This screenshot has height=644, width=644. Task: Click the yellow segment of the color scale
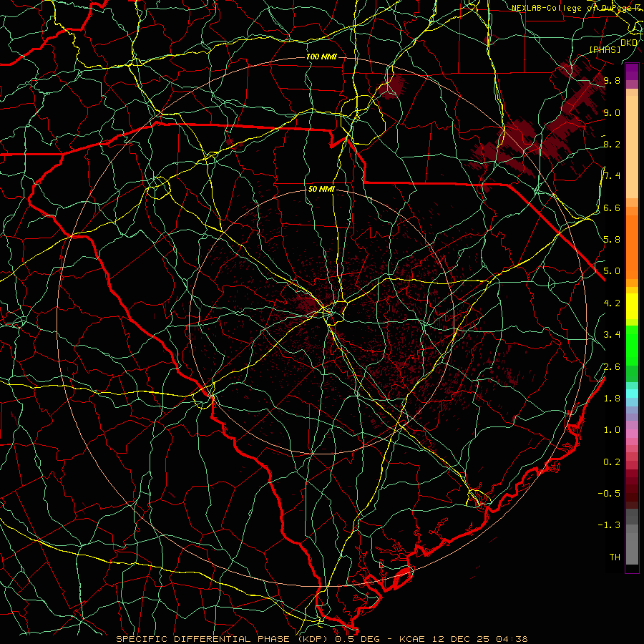632,306
